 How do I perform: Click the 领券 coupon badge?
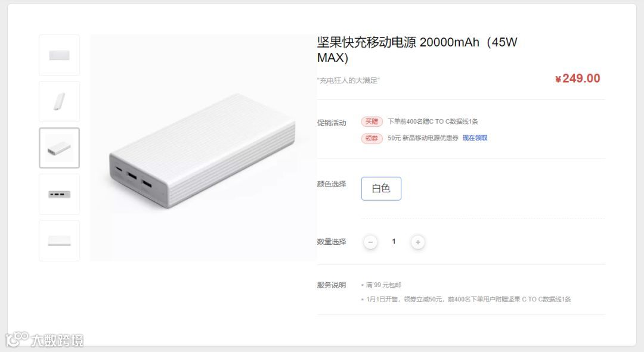(371, 138)
